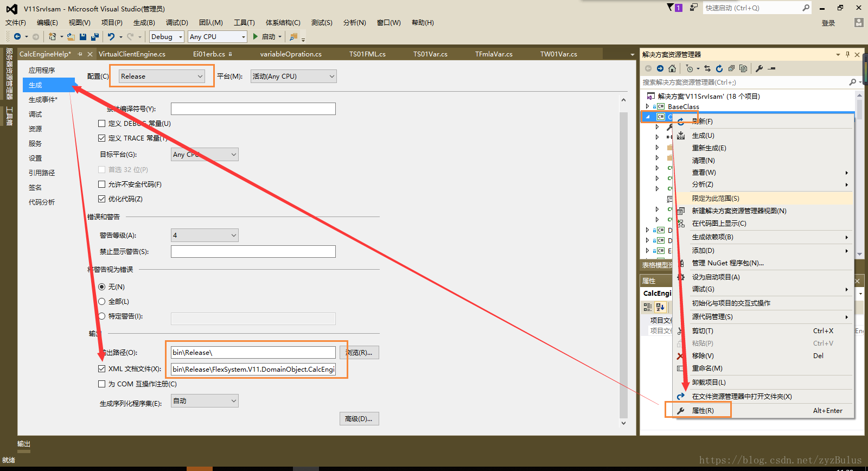Select the 全部(L) radio button

(x=101, y=302)
